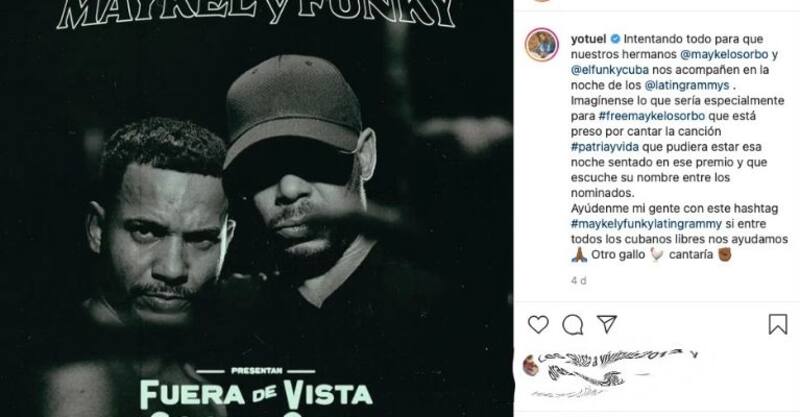Open the @latingrammys mention
Image resolution: width=800 pixels, height=417 pixels.
(x=687, y=85)
